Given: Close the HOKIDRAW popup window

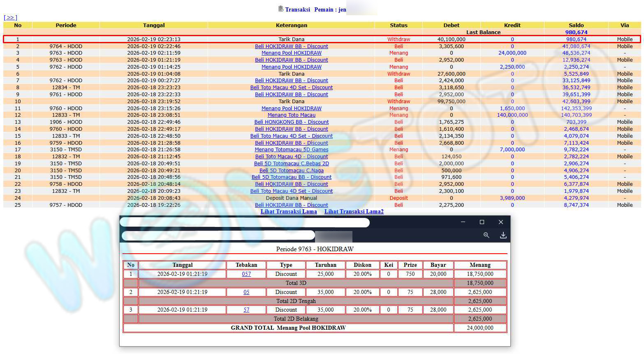Looking at the screenshot, I should 501,222.
